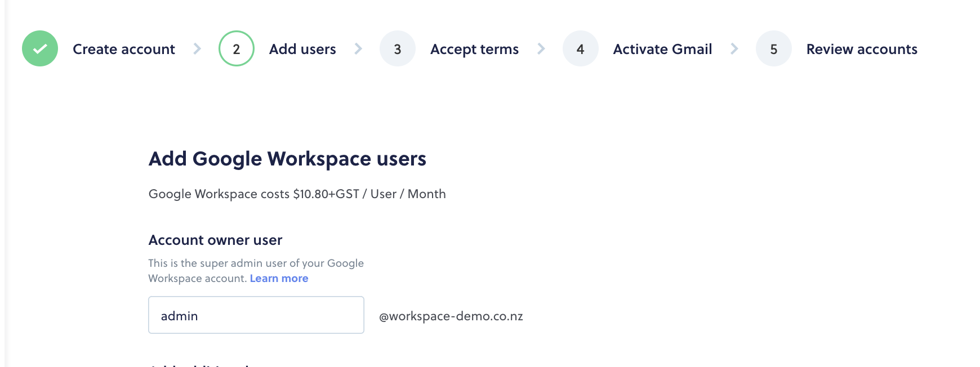
Task: Click chevron arrow after Create account
Action: coord(197,49)
